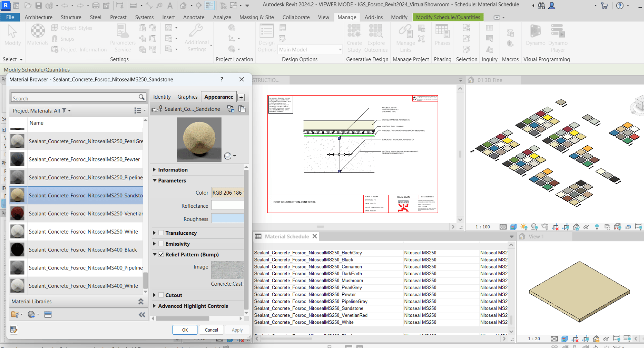Click the sign-in user icon

(x=552, y=5)
